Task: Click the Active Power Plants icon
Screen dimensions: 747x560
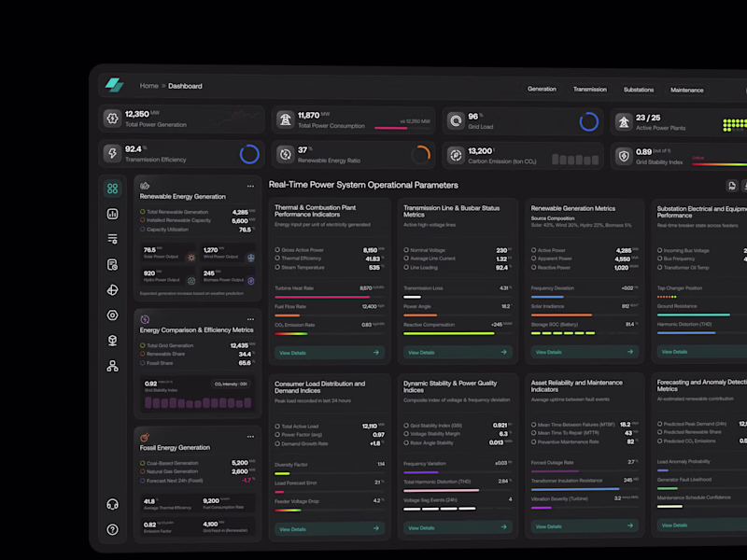Action: [x=624, y=122]
